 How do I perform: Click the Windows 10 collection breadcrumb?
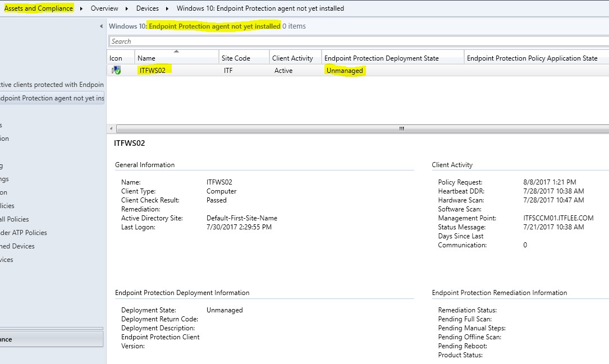click(260, 8)
